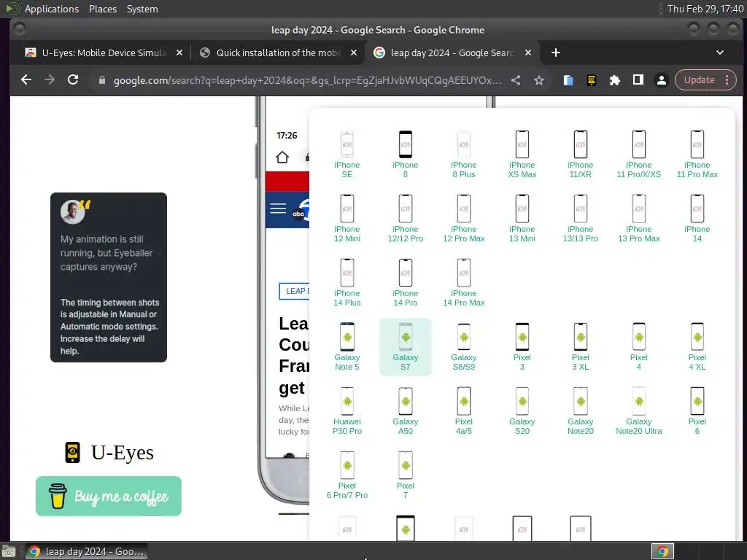The width and height of the screenshot is (747, 560).
Task: Choose the iPhone 12 Pro Max device
Action: tap(463, 219)
